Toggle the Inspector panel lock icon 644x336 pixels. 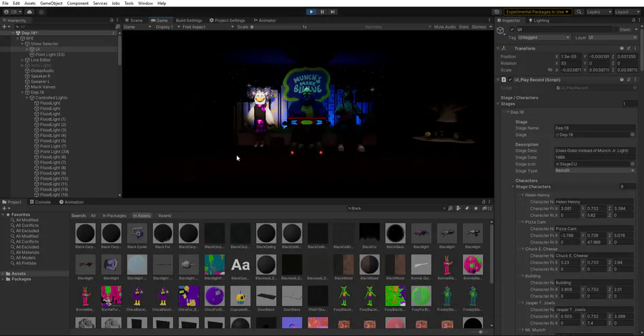(633, 20)
